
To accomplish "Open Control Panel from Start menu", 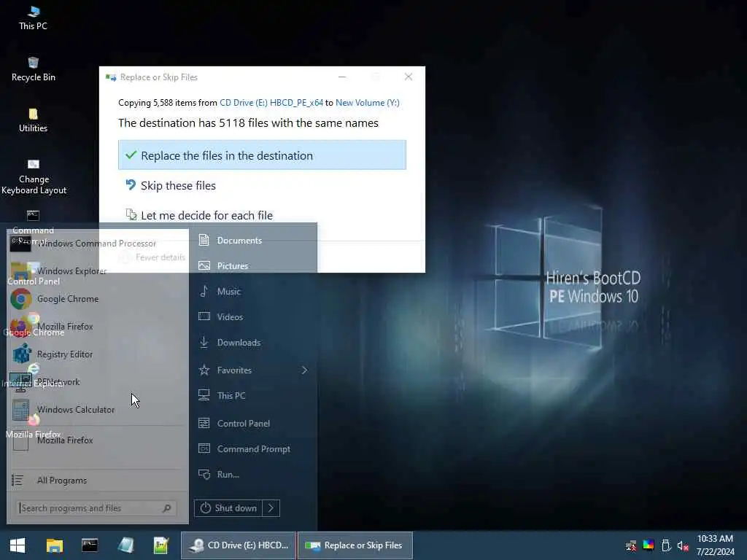I will pos(253,424).
